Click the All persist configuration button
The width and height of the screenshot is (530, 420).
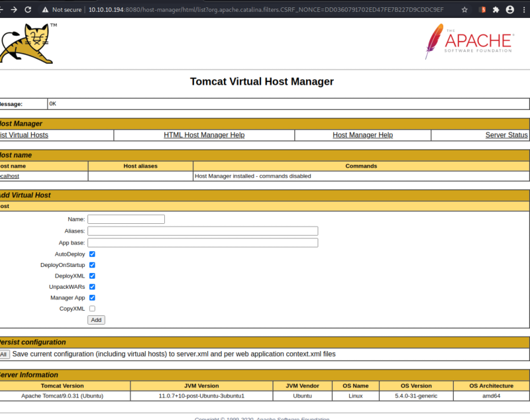[x=4, y=354]
